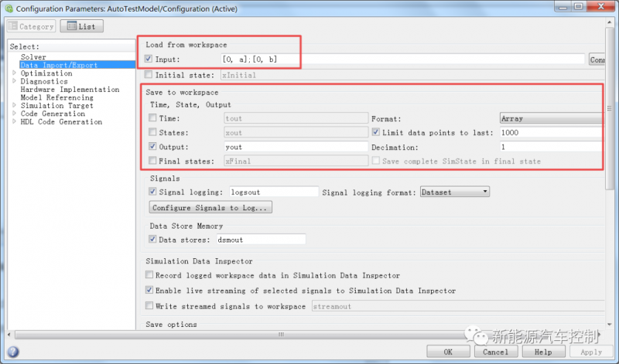Switch to Category view
This screenshot has width=619, height=364.
coord(32,26)
